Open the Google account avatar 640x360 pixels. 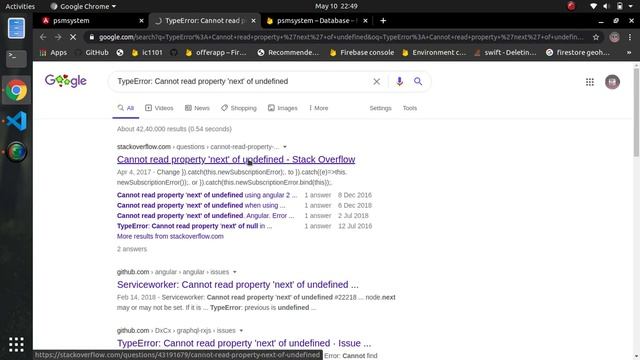(612, 82)
